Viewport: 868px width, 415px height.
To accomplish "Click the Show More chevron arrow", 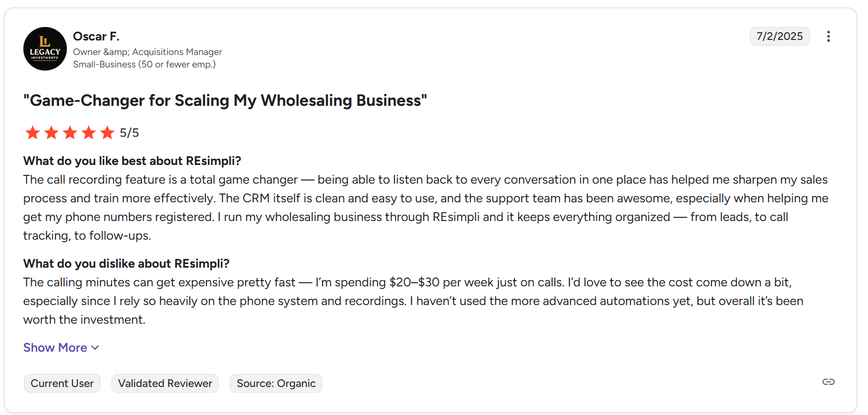I will coord(95,348).
